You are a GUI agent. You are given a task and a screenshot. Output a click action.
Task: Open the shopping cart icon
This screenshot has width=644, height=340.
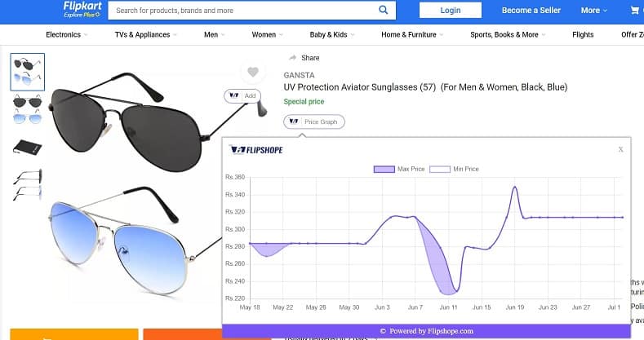(x=634, y=11)
